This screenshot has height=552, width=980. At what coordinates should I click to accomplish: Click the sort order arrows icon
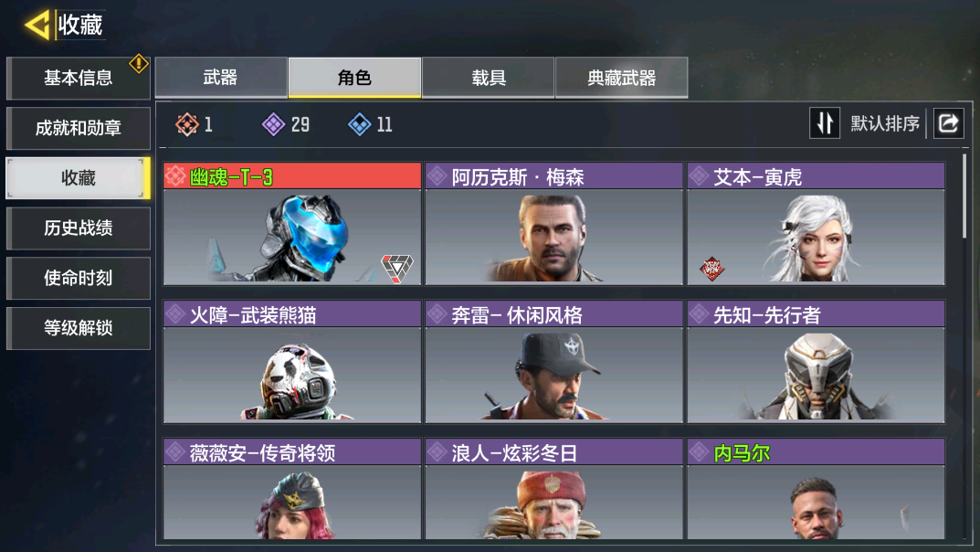825,123
